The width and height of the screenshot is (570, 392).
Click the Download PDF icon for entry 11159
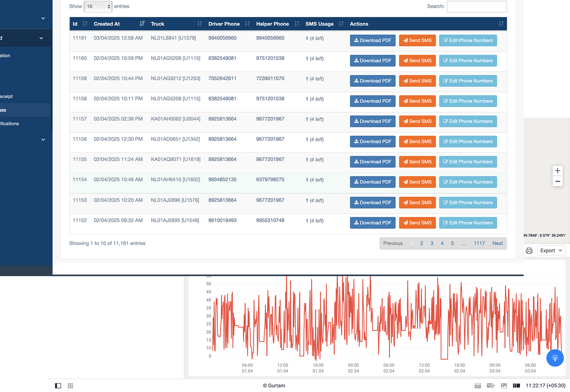(357, 81)
